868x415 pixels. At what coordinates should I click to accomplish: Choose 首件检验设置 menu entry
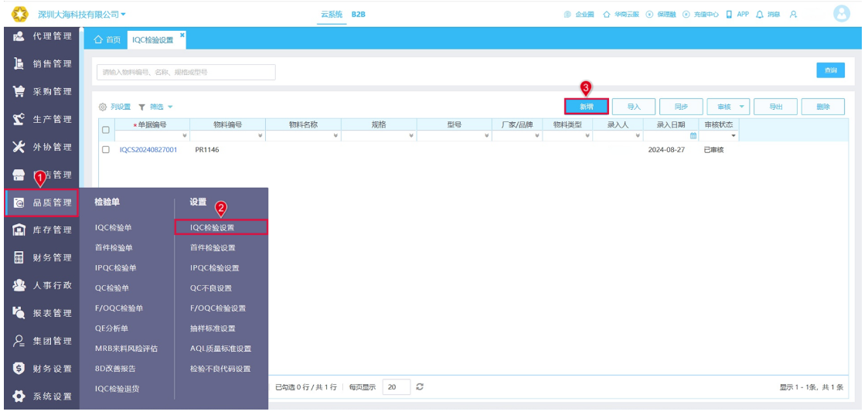pos(213,248)
